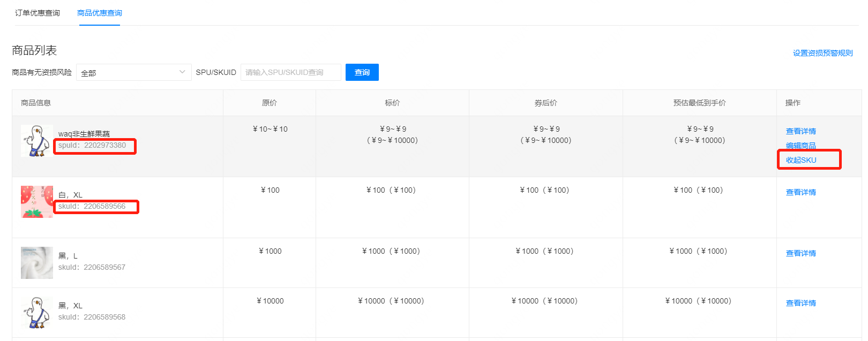Focus the SPU/SKUID search input field
The image size is (868, 341).
tap(290, 72)
